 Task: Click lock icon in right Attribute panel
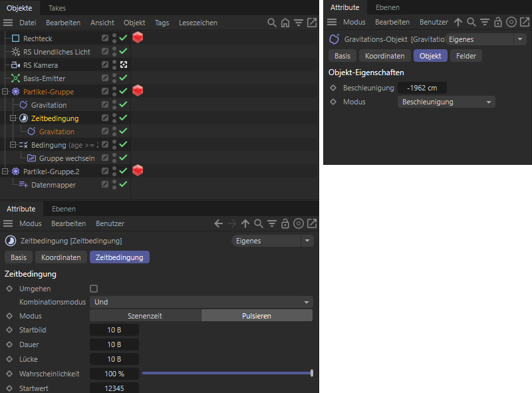pyautogui.click(x=497, y=22)
